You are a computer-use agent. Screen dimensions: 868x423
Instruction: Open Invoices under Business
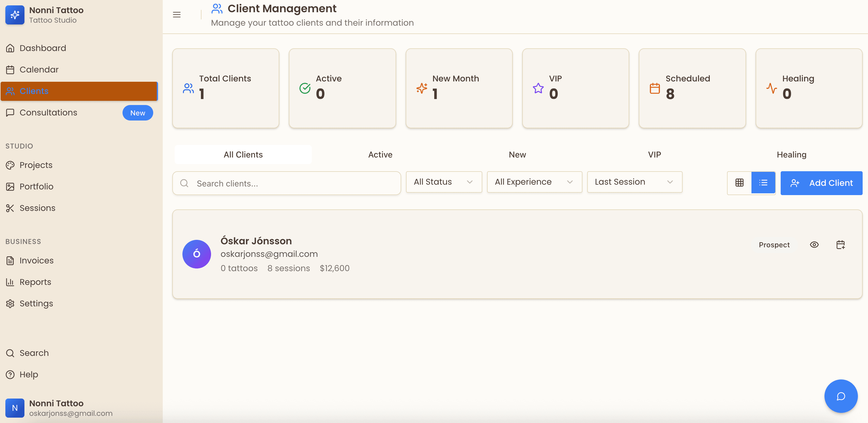pyautogui.click(x=36, y=260)
